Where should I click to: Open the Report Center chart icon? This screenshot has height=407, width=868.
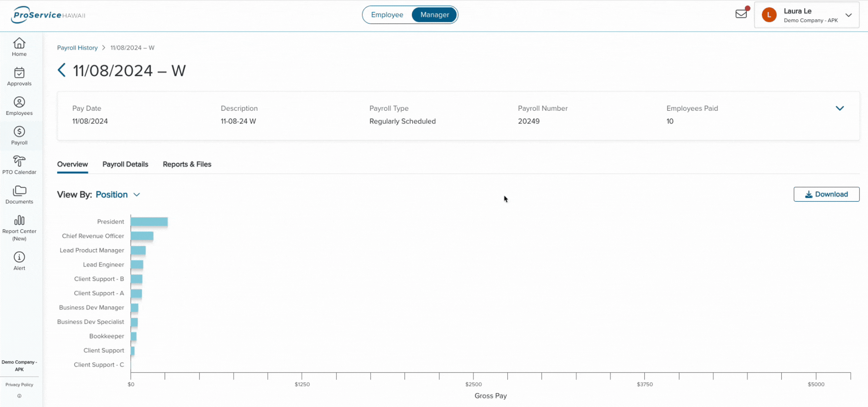point(19,220)
